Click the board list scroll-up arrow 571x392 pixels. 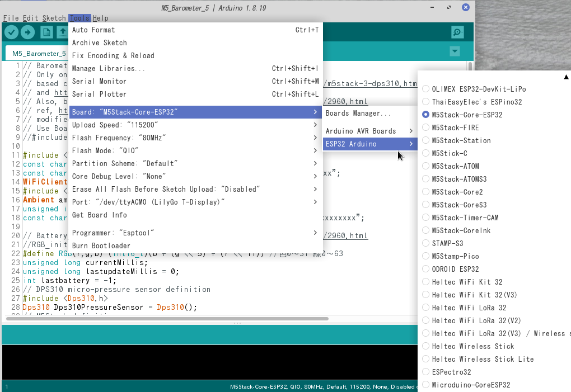tap(566, 77)
